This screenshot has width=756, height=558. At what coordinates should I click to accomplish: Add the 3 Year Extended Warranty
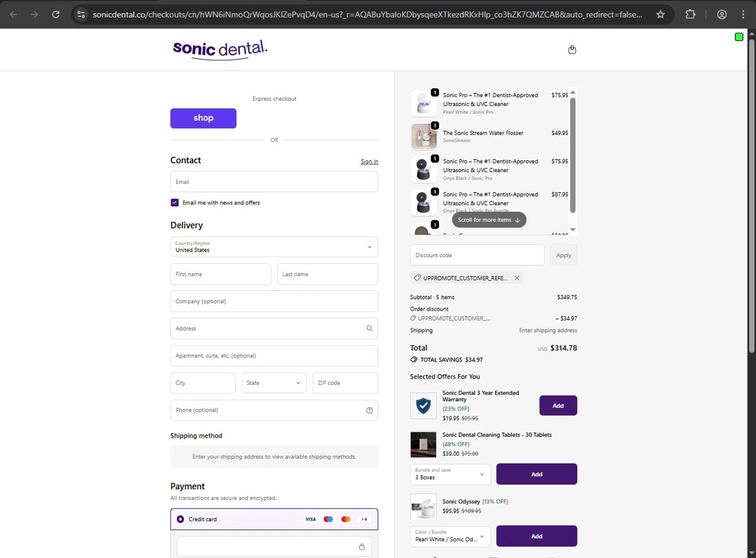coord(558,406)
